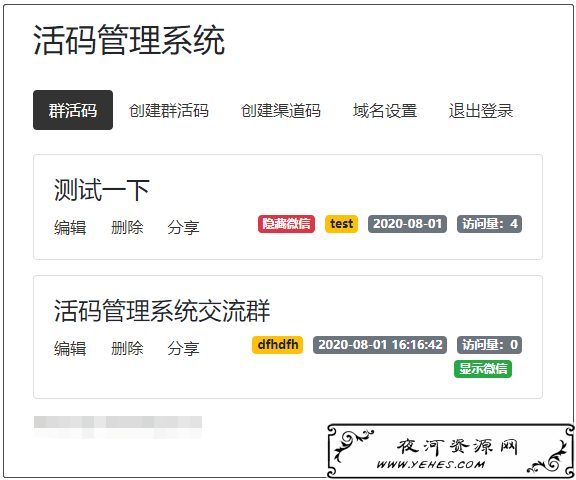576x480 pixels.
Task: Select the 域名设置 tab
Action: pyautogui.click(x=385, y=111)
